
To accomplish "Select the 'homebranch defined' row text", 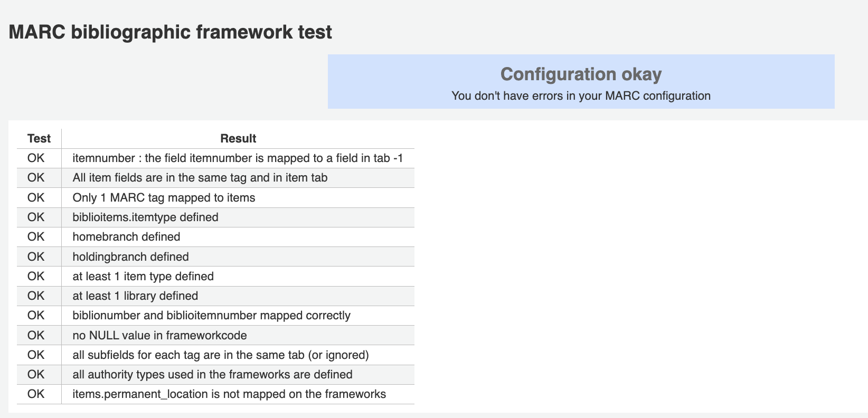I will [126, 237].
